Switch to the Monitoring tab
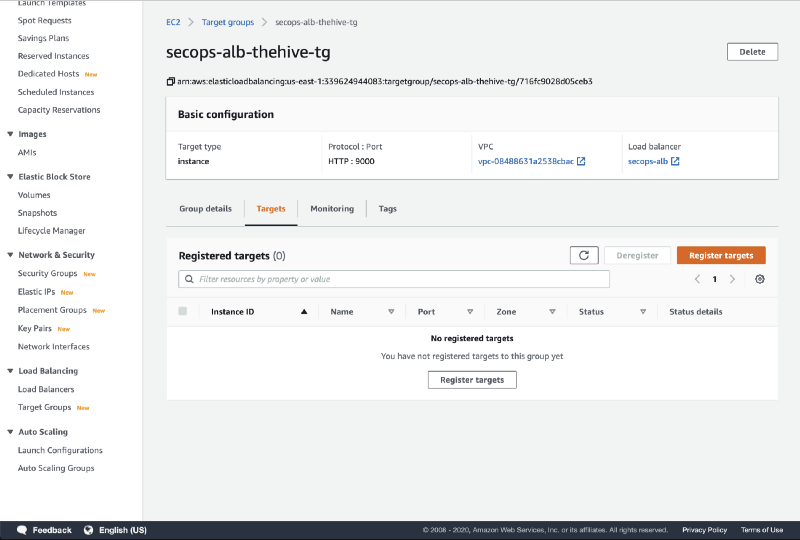The image size is (800, 540). point(332,209)
